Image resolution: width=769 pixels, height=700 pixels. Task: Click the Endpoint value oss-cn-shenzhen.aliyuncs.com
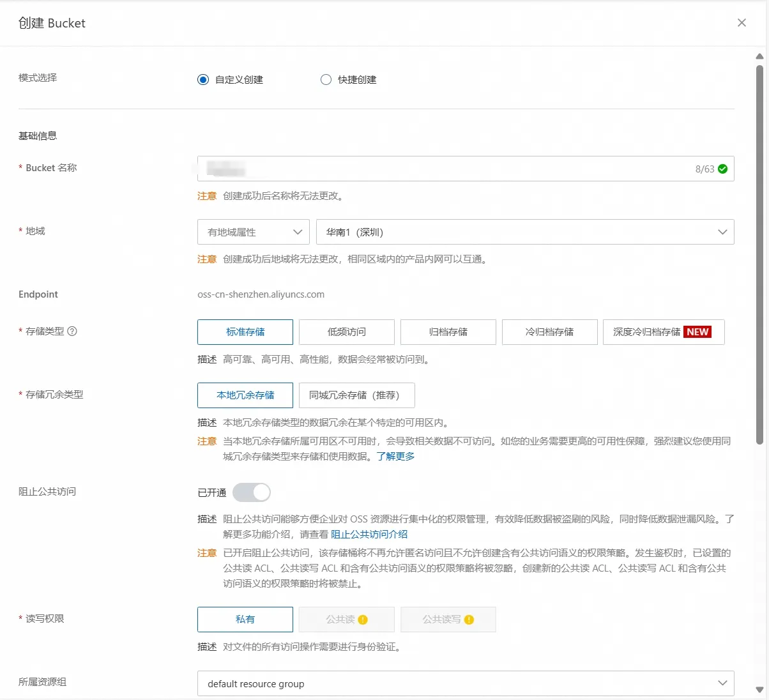261,294
